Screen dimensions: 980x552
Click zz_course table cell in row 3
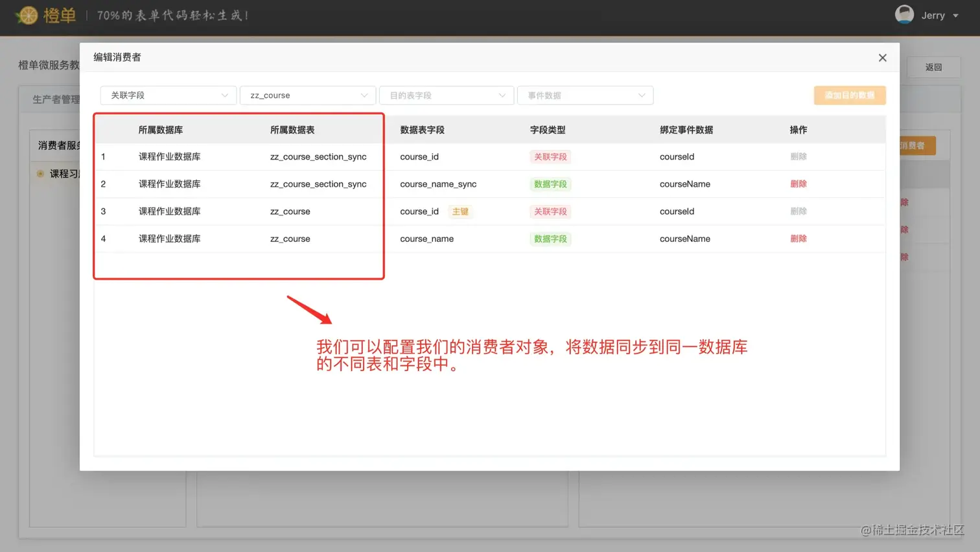click(290, 211)
